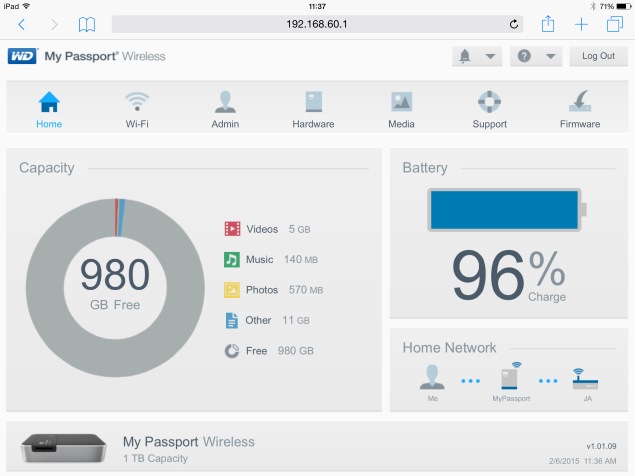Click the red Videos slice of donut
Screen dimensions: 635x476
tap(116, 218)
